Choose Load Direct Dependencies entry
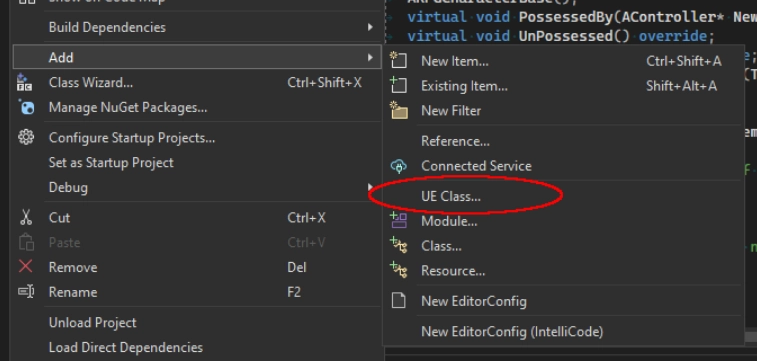The height and width of the screenshot is (361, 757). 196,347
